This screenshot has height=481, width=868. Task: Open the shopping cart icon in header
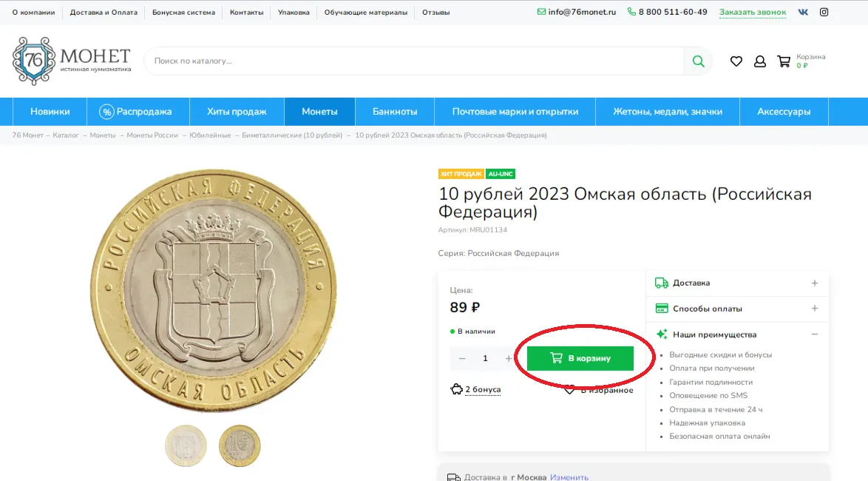pos(783,61)
